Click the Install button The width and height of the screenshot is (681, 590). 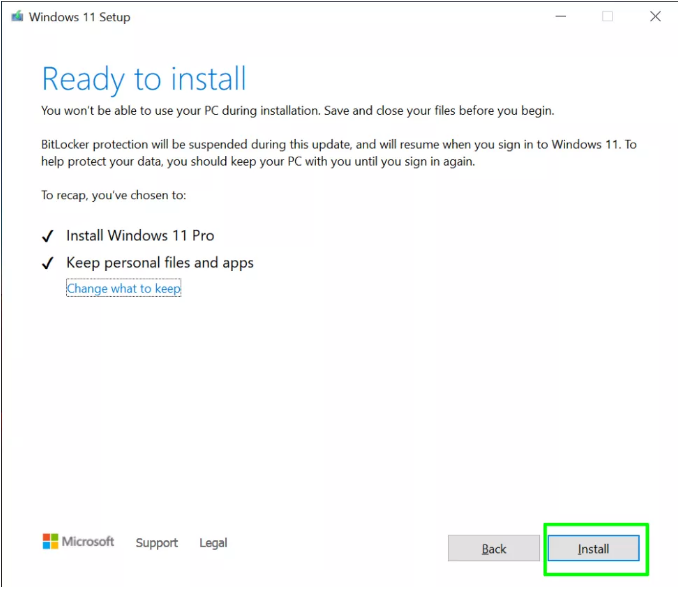tap(595, 550)
